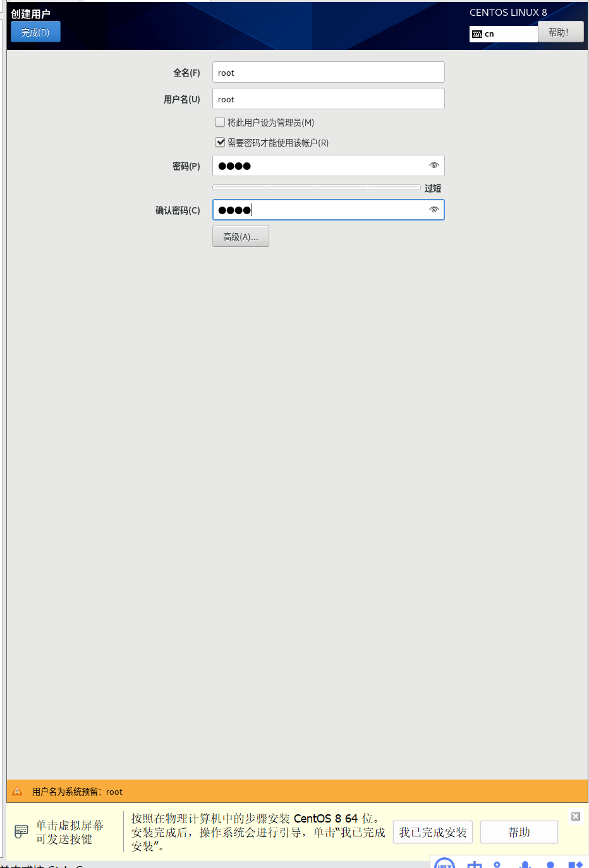Click the virtual screen keyboard icon
This screenshot has height=868, width=589.
21,831
